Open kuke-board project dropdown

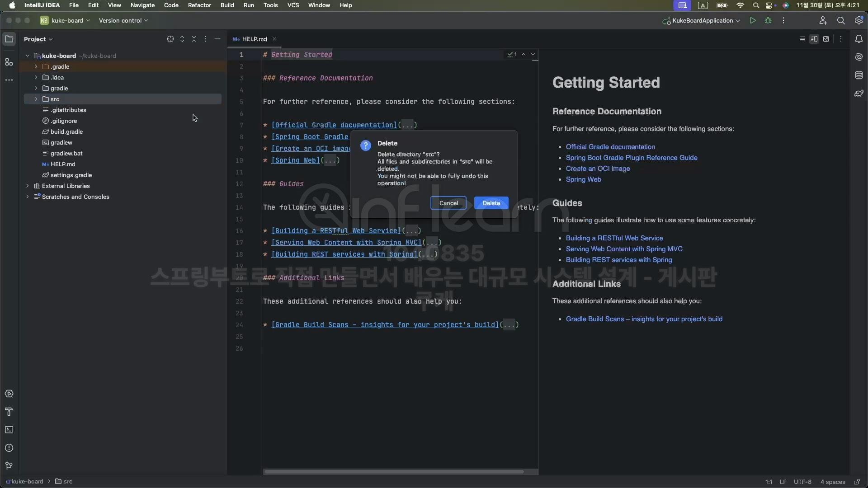click(65, 20)
